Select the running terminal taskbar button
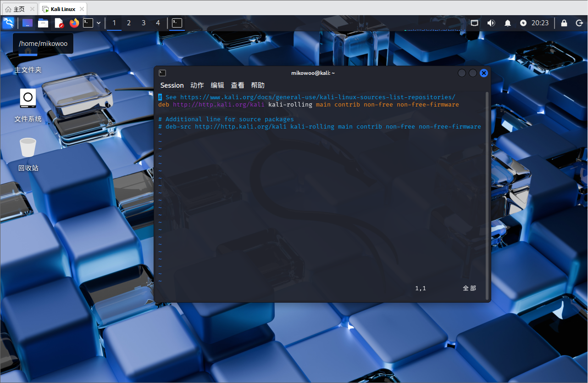Image resolution: width=588 pixels, height=383 pixels. (177, 23)
